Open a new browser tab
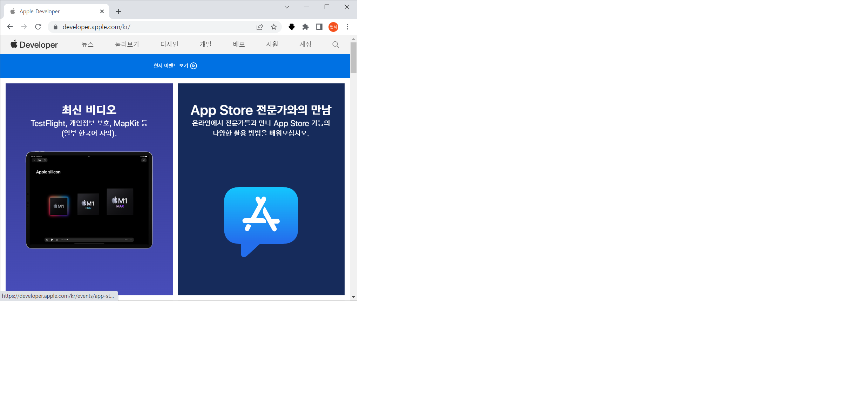 (119, 12)
